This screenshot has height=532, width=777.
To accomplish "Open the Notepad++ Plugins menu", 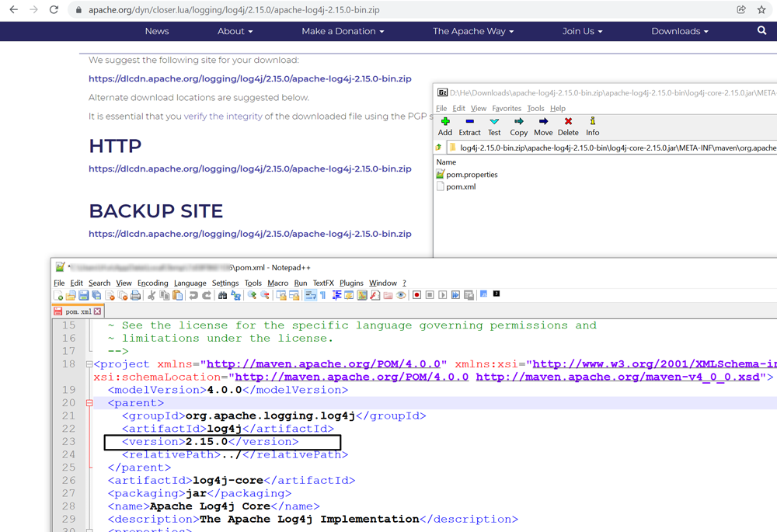I will pos(351,283).
